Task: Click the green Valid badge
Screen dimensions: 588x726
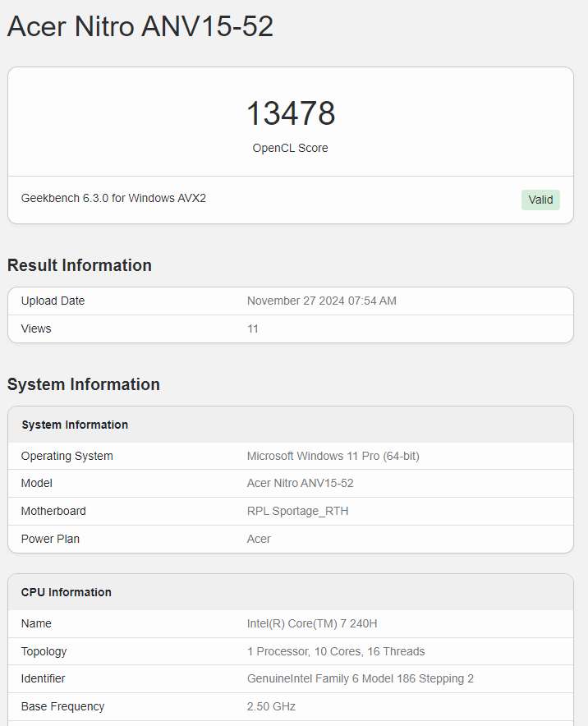Action: (540, 200)
